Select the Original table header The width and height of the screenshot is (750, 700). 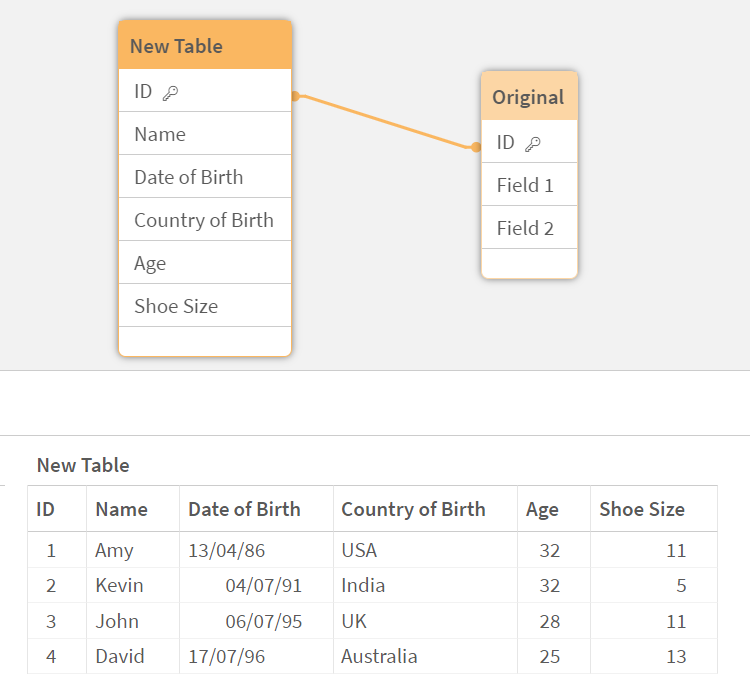coord(528,97)
